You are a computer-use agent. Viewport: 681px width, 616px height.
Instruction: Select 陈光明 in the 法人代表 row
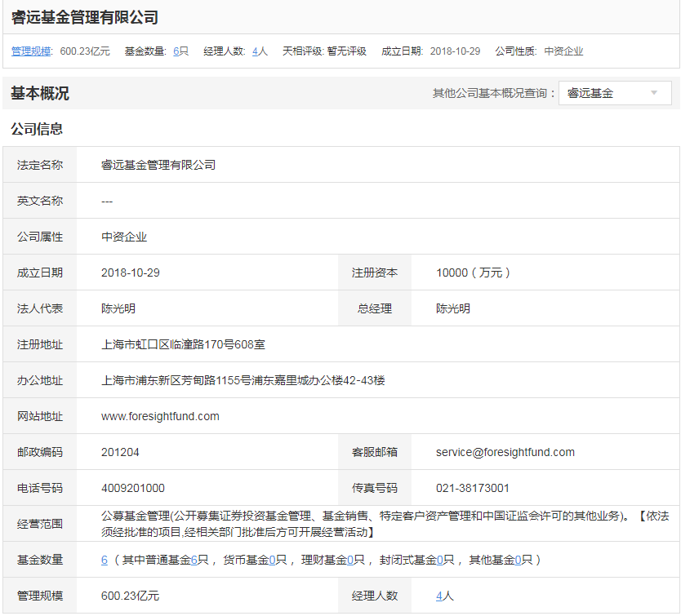tap(118, 308)
